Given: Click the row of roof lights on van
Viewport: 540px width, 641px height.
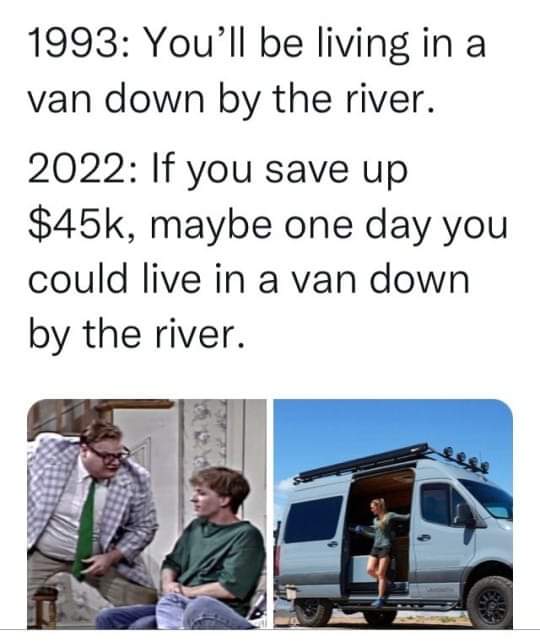Looking at the screenshot, I should click(x=464, y=460).
